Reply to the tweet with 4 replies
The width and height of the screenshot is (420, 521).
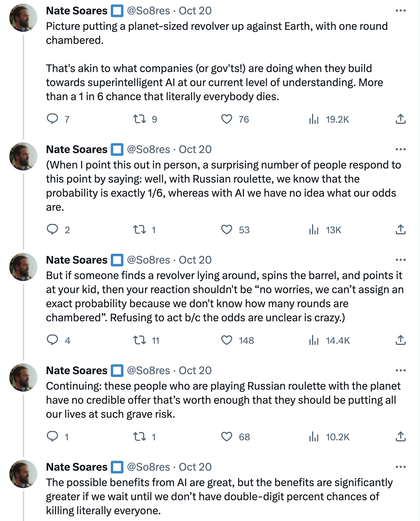52,340
